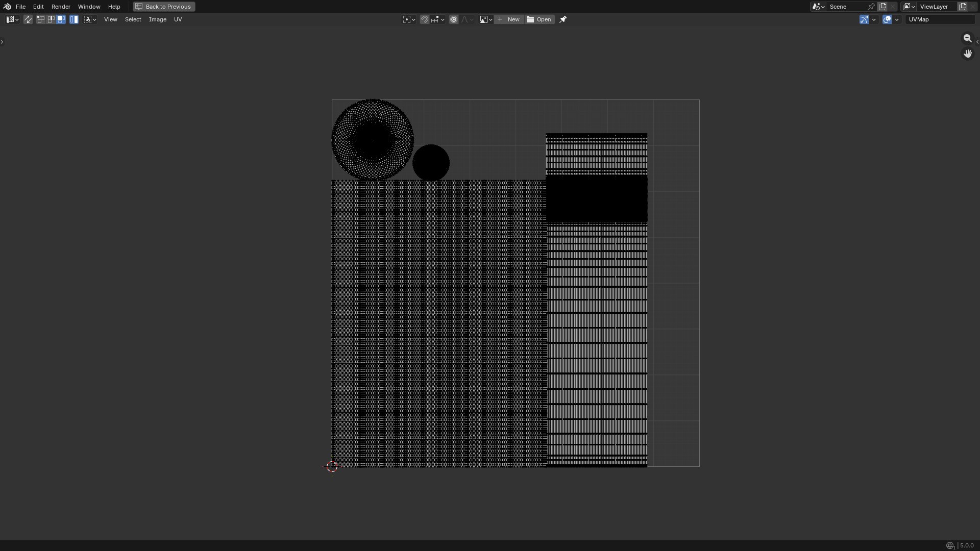Image resolution: width=980 pixels, height=551 pixels.
Task: Click the UVMap name field
Action: pyautogui.click(x=940, y=19)
